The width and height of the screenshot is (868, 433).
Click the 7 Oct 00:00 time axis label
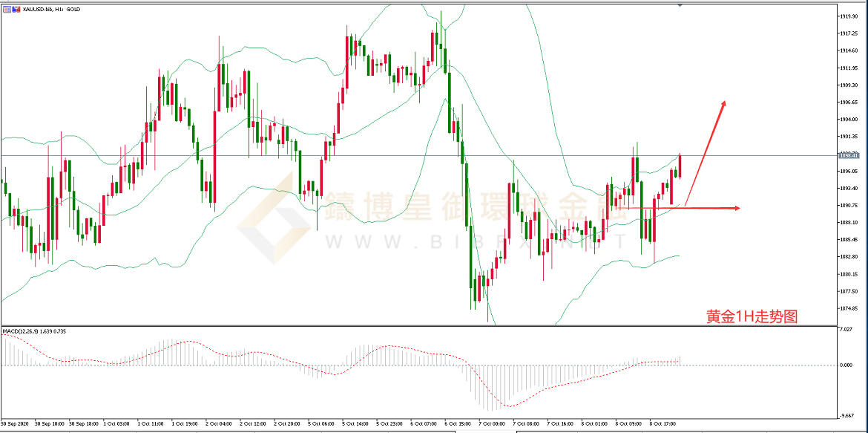tap(491, 423)
